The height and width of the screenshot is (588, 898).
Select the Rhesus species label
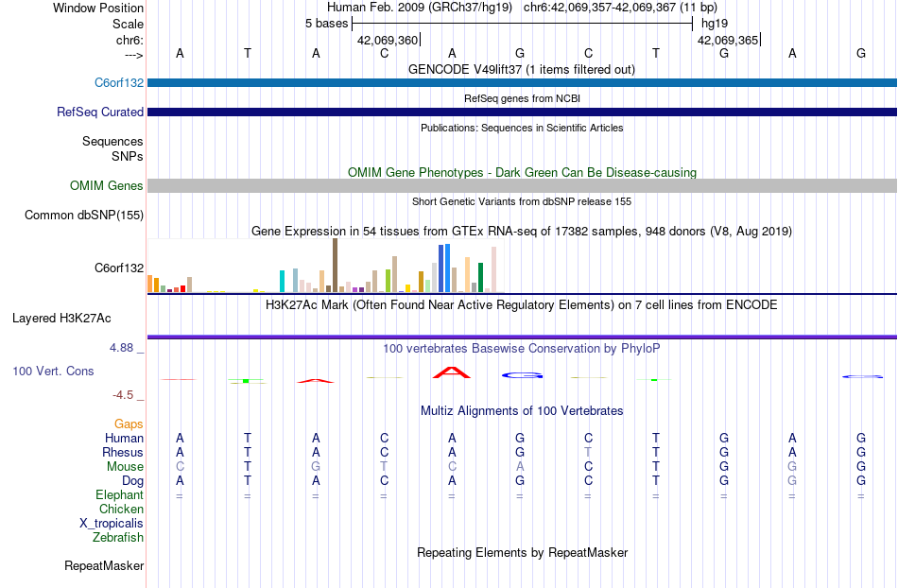tap(123, 452)
